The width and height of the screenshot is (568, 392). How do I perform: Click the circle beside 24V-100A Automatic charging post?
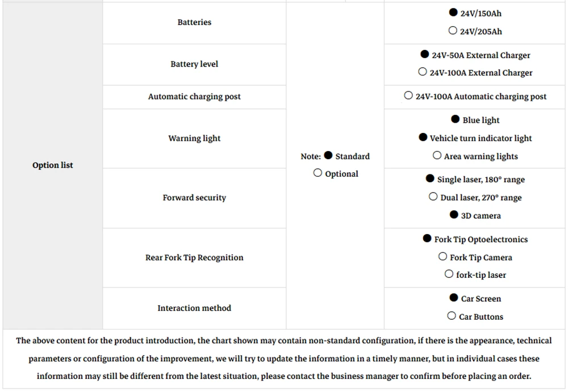click(408, 95)
